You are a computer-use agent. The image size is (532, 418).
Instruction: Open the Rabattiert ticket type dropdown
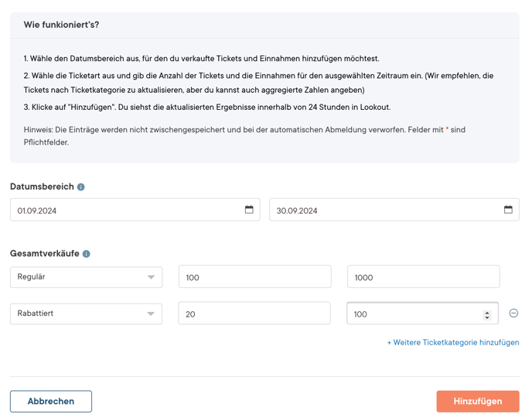[x=86, y=313]
